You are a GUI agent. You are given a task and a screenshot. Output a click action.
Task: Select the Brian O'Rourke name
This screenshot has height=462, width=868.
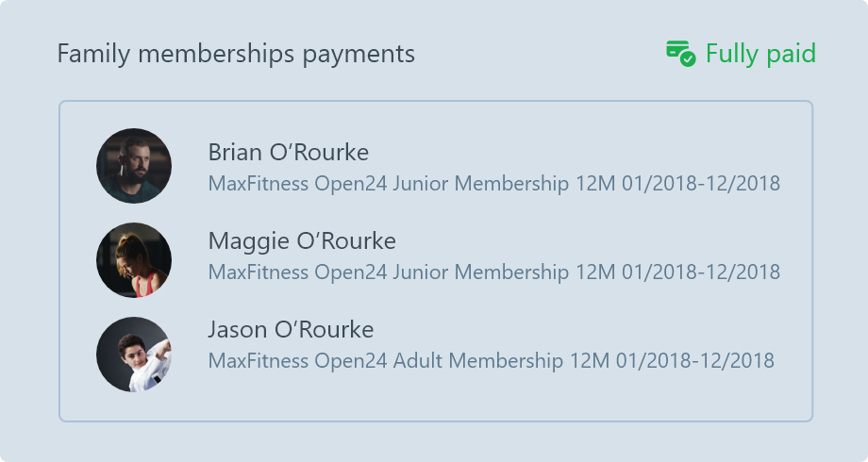point(288,152)
